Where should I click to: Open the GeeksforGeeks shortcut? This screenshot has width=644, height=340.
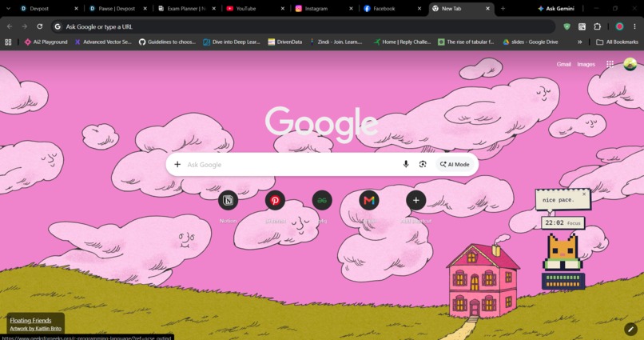322,200
